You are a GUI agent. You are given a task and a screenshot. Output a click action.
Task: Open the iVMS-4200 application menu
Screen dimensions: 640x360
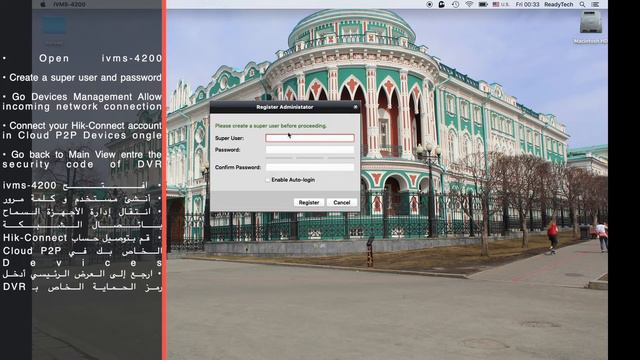pyautogui.click(x=69, y=4)
